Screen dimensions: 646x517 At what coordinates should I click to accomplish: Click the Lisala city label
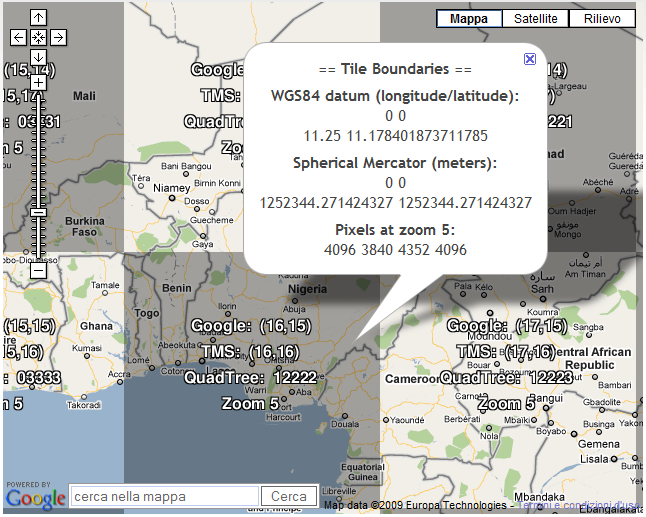tap(594, 459)
